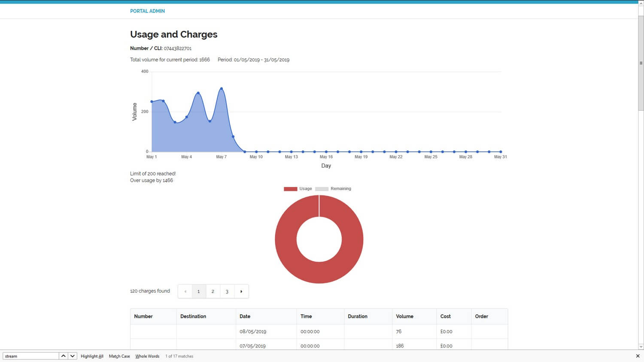Image resolution: width=644 pixels, height=362 pixels.
Task: Select page 3 of charges
Action: pyautogui.click(x=227, y=291)
